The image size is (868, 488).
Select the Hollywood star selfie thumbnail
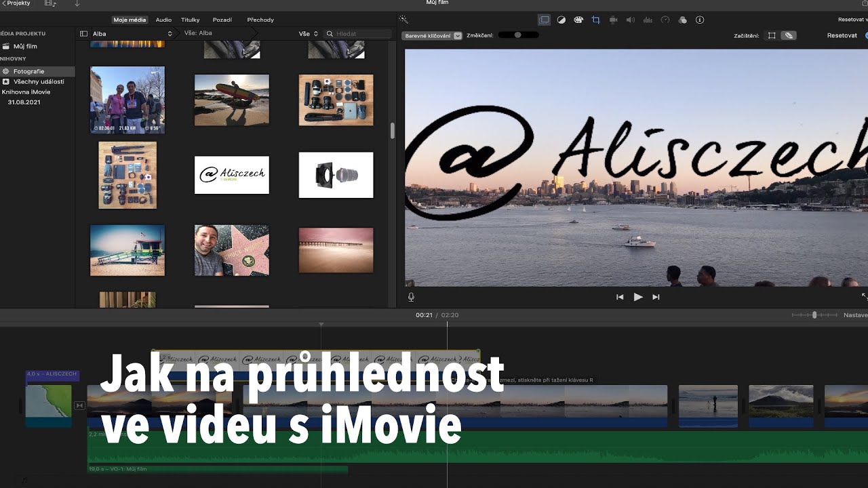click(x=232, y=250)
